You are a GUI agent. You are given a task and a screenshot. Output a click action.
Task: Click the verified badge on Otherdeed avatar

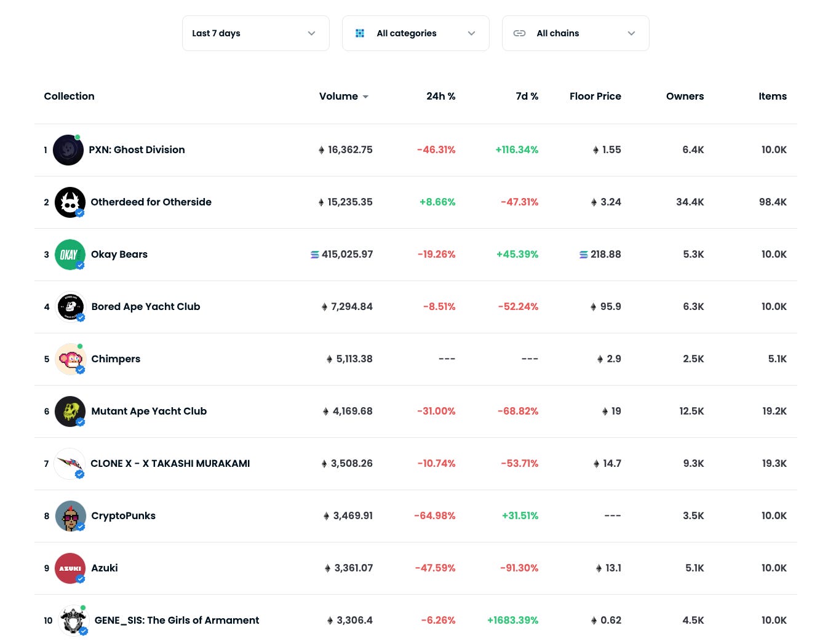tap(80, 213)
